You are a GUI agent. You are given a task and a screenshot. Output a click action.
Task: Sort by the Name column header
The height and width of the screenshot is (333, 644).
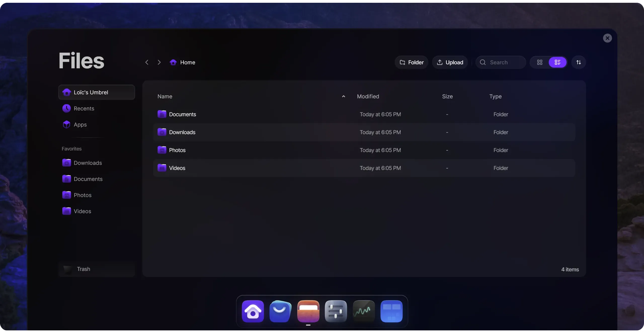(165, 96)
